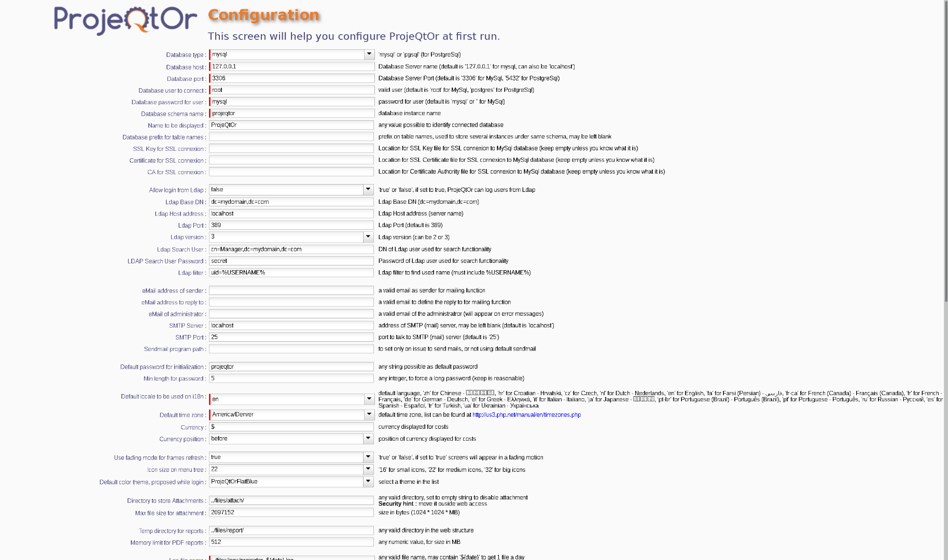This screenshot has height=560, width=948.
Task: Edit the Ldap Host address field
Action: [291, 214]
